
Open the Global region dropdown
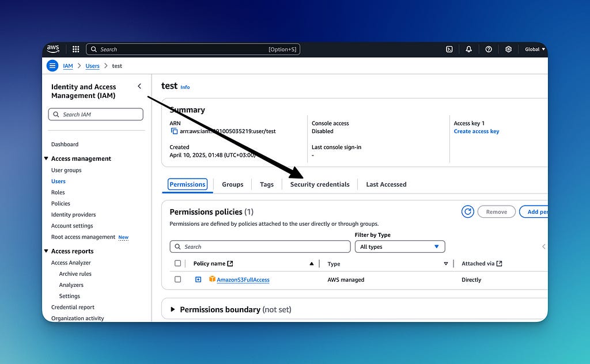tap(535, 50)
